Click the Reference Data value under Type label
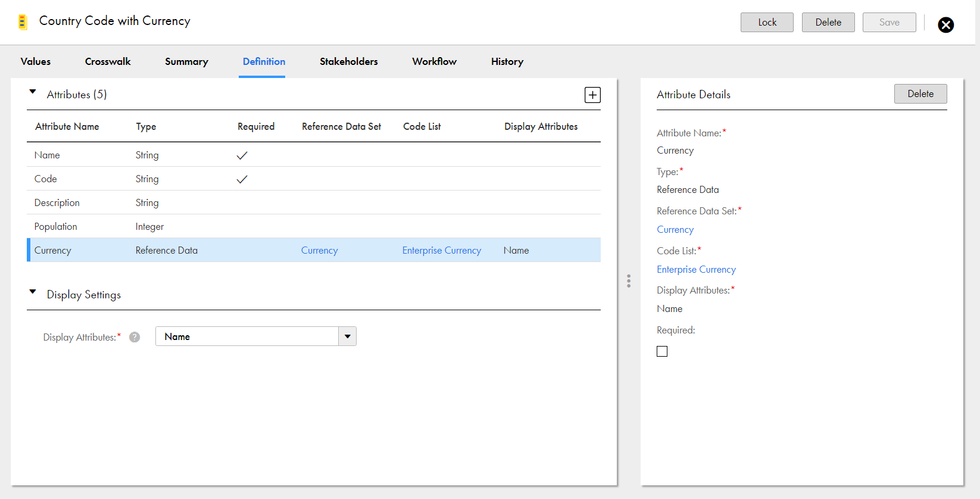Image resolution: width=980 pixels, height=499 pixels. [x=688, y=189]
